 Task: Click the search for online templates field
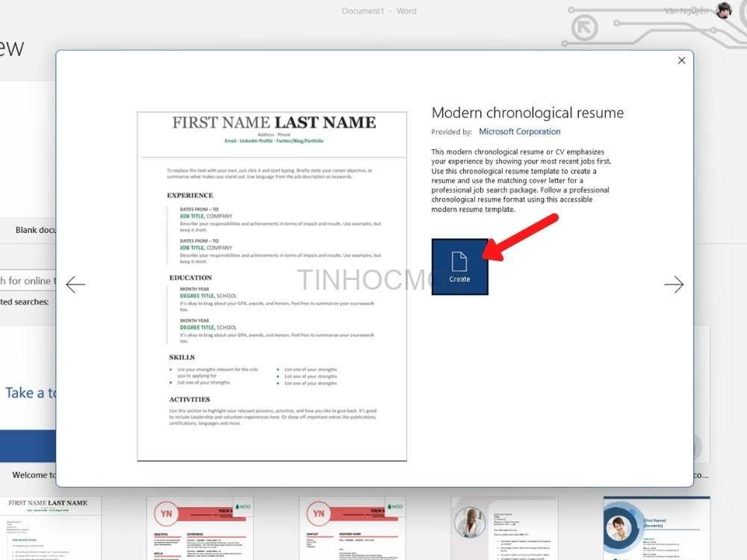point(28,281)
